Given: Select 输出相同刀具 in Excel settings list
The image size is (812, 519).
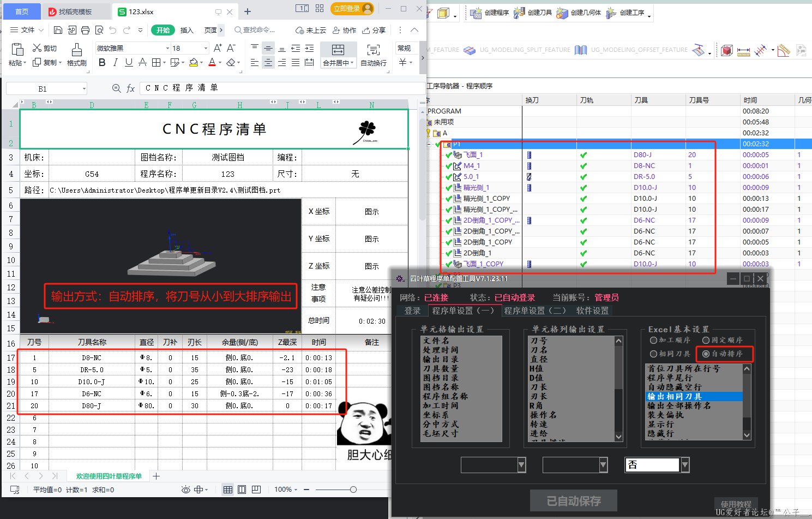Looking at the screenshot, I should point(694,396).
